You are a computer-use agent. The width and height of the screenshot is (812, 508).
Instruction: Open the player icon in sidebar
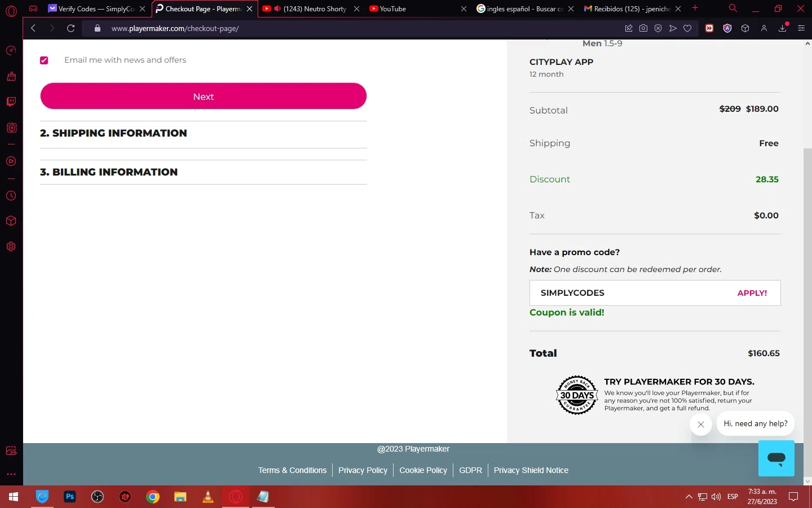point(11,161)
